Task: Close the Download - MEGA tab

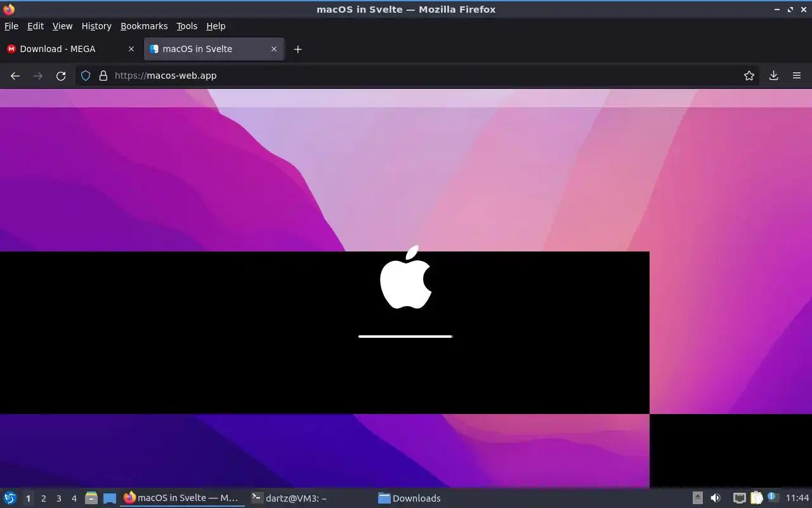Action: coord(131,49)
